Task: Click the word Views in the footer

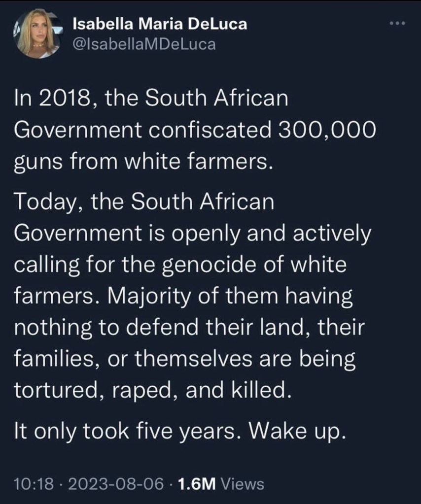Action: pos(242,483)
